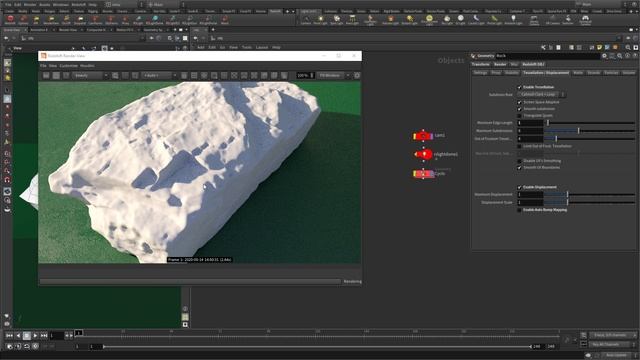Create a Redshift Proxy via shelf

click(125, 20)
